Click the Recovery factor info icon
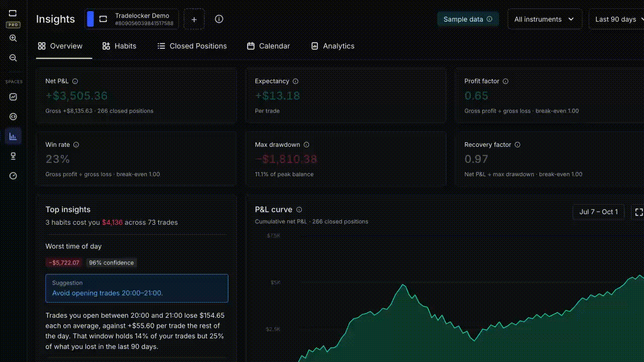The image size is (644, 362). pyautogui.click(x=517, y=144)
